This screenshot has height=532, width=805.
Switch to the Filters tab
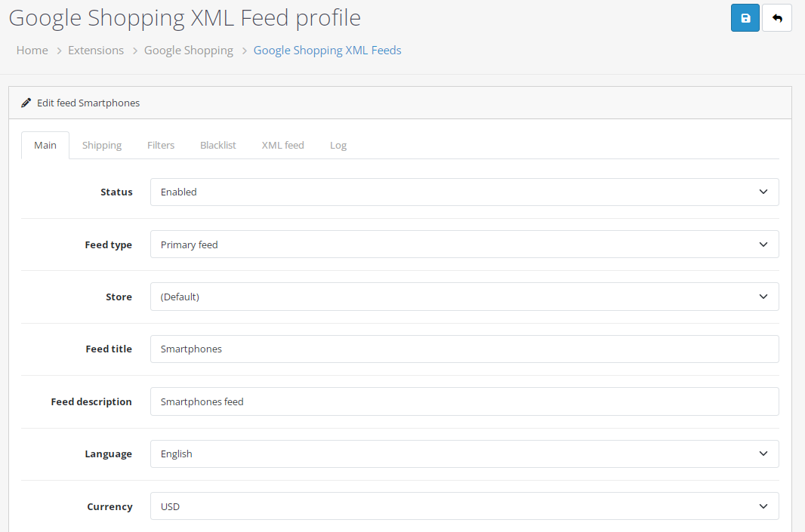(161, 145)
